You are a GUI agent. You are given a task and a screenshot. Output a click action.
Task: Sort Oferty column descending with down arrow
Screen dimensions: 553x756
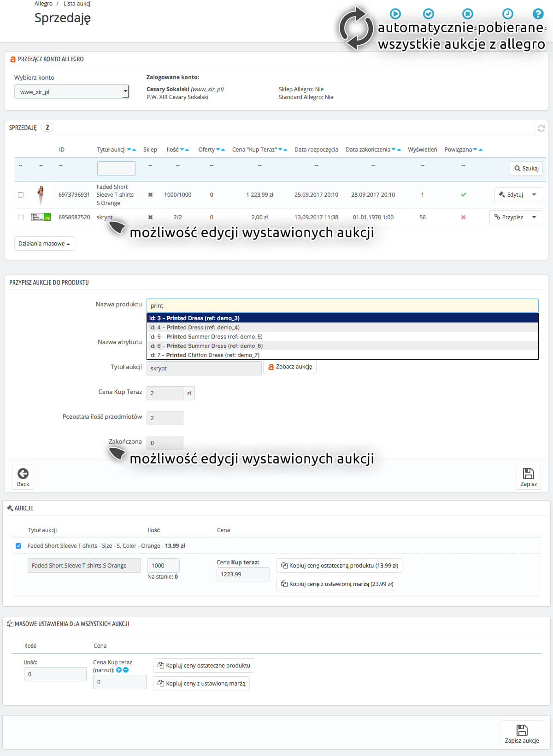(218, 150)
